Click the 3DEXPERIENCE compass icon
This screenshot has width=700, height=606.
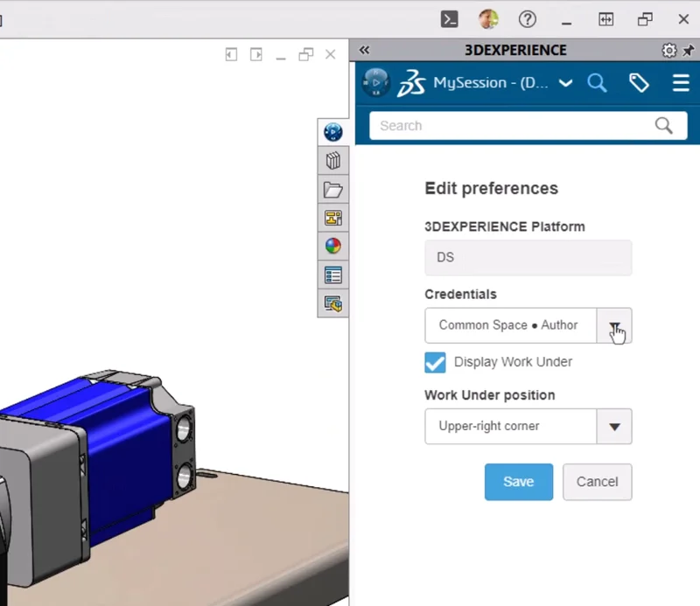(x=375, y=82)
